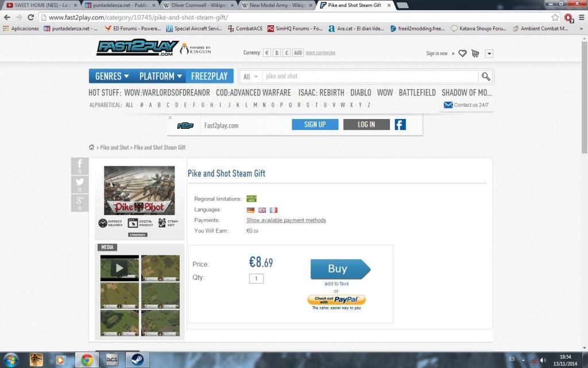This screenshot has height=368, width=588.
Task: Click the English language flag
Action: click(x=262, y=210)
